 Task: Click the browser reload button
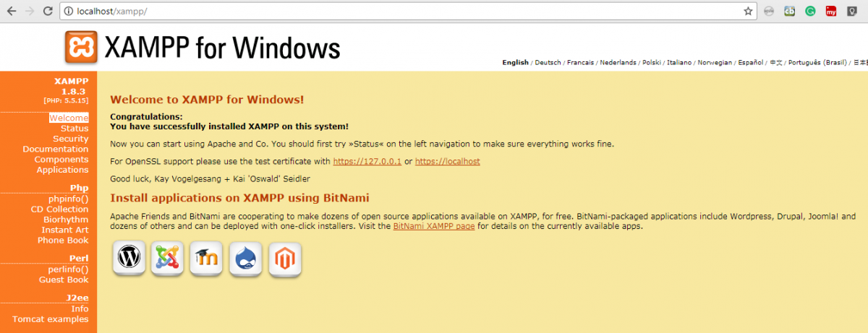[x=47, y=11]
